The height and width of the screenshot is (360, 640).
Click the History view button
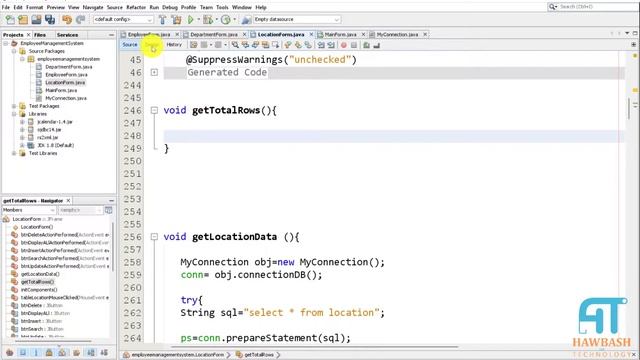174,45
